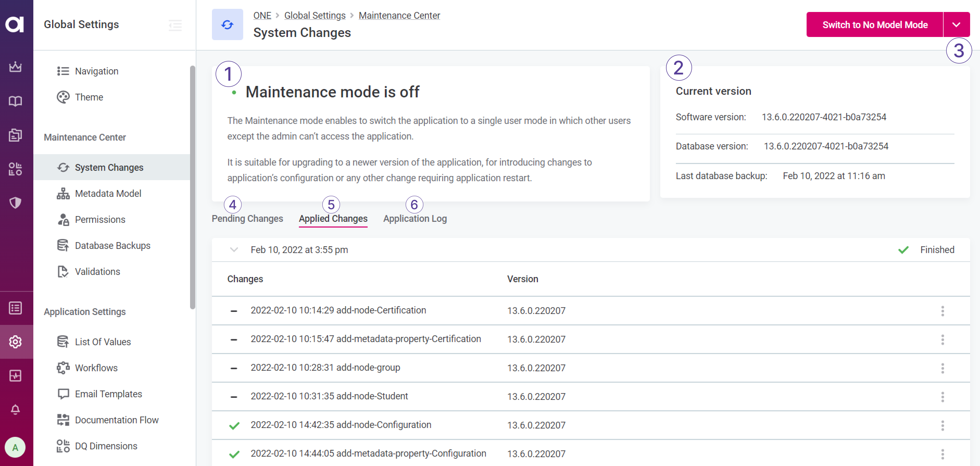Open the notifications bell icon
Viewport: 980px width, 466px height.
coord(15,410)
